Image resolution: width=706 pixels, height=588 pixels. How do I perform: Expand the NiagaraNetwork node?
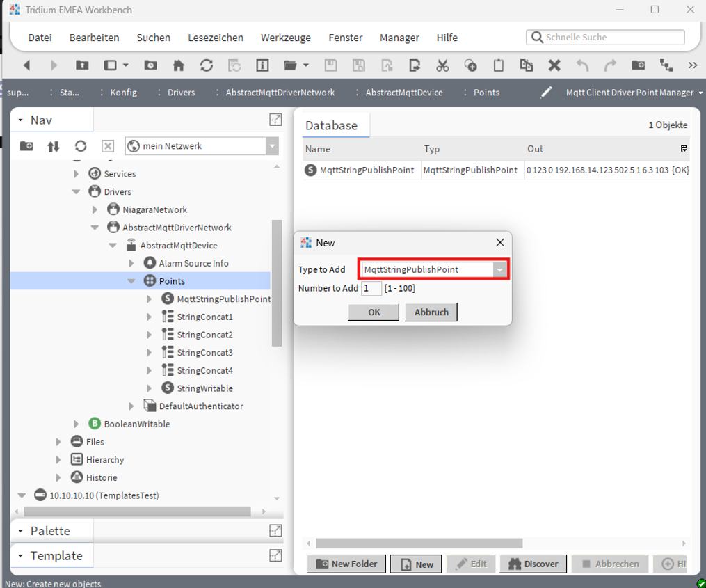[95, 209]
